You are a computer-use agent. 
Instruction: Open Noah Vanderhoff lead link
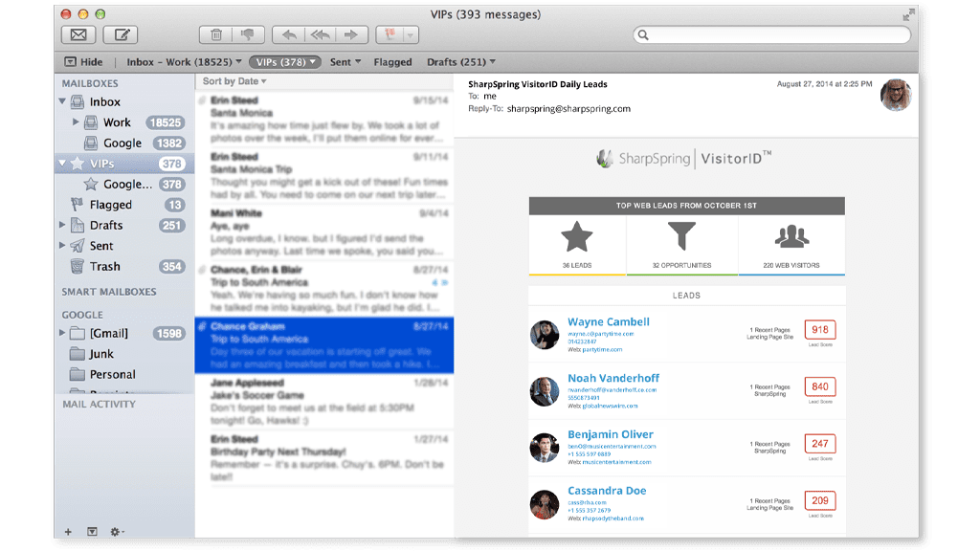tap(613, 378)
